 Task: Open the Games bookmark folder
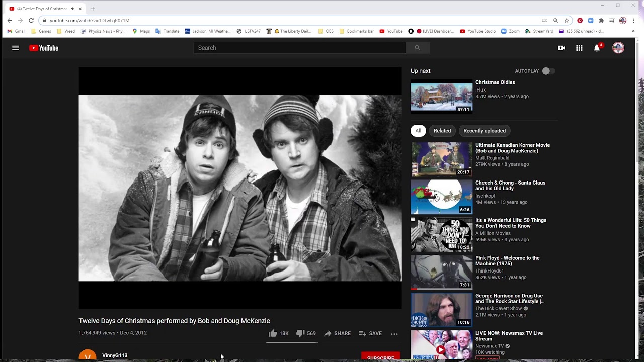tap(41, 31)
